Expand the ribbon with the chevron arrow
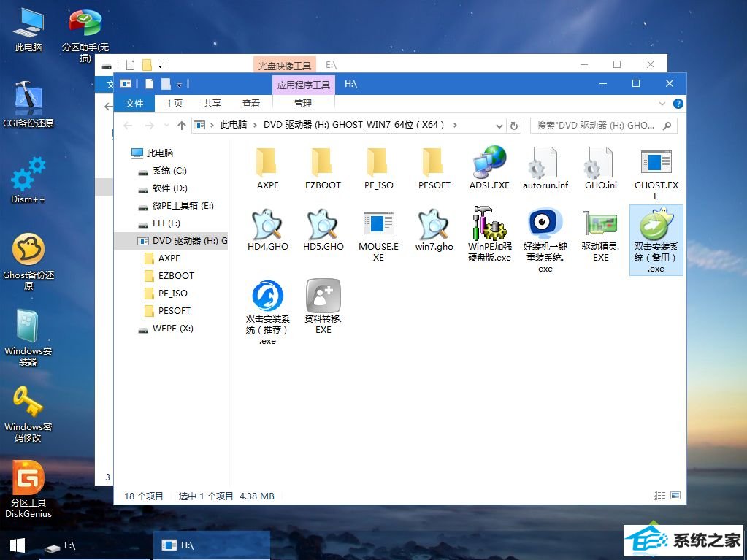This screenshot has height=560, width=747. click(663, 104)
